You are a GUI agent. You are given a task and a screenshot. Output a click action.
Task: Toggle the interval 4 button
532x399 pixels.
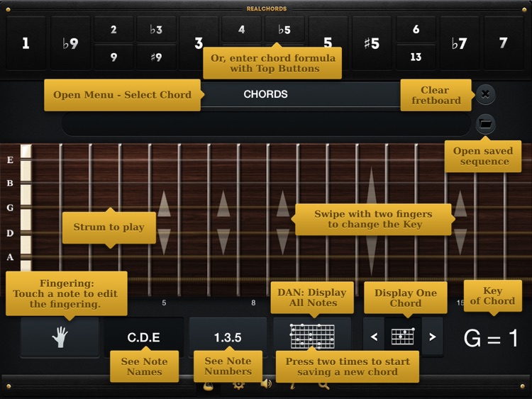[x=241, y=30]
